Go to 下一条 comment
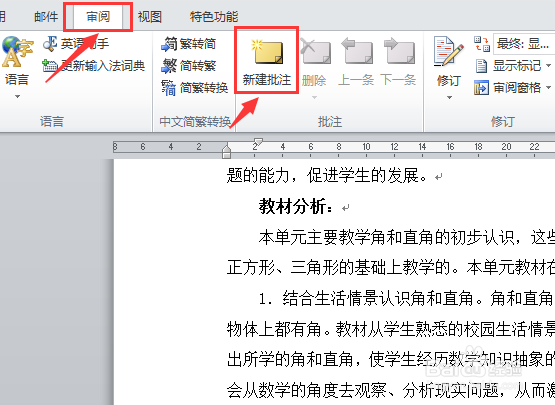Screen dimensions: 555x405 click(x=399, y=62)
